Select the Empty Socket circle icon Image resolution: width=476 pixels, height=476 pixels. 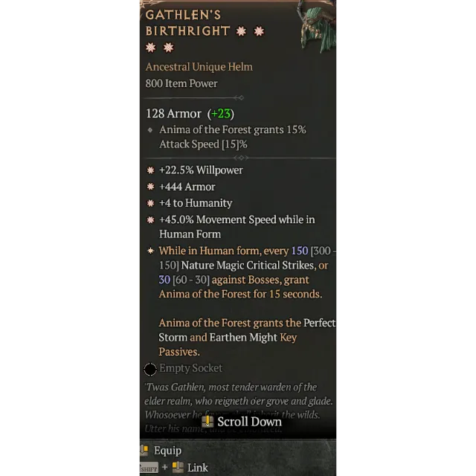click(150, 369)
